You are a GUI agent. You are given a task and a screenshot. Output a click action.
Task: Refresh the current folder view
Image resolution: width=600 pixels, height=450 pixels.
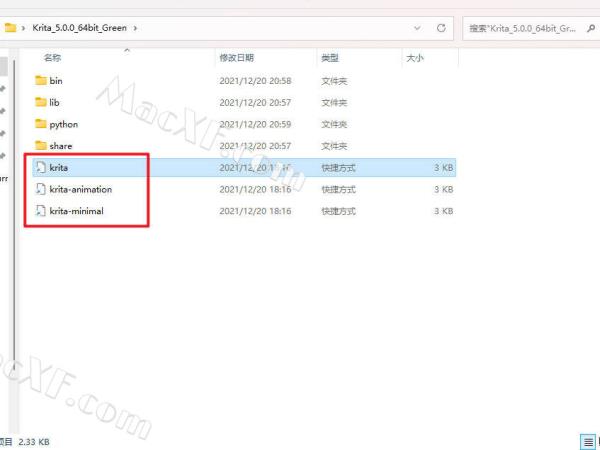441,28
